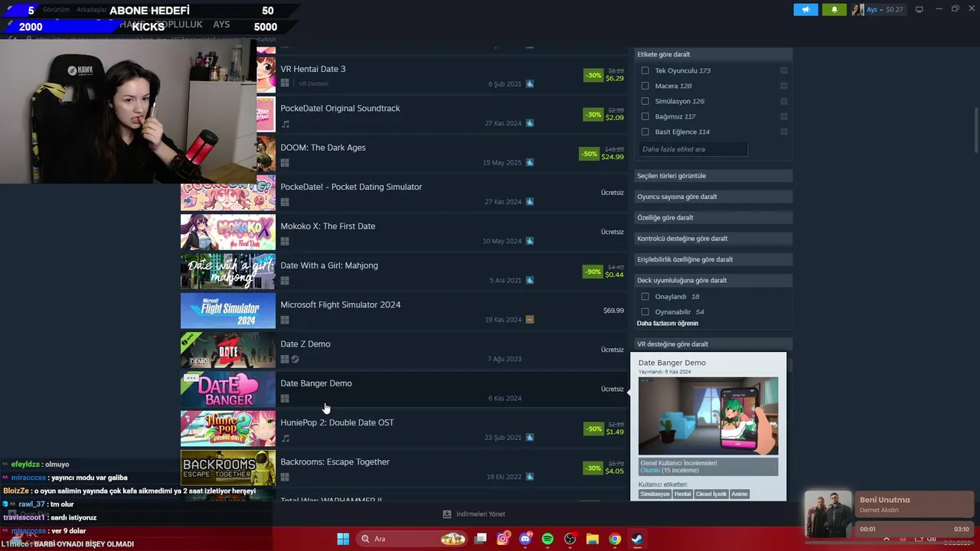Click wishlist icon on VR Hentai Date 3

(530, 84)
